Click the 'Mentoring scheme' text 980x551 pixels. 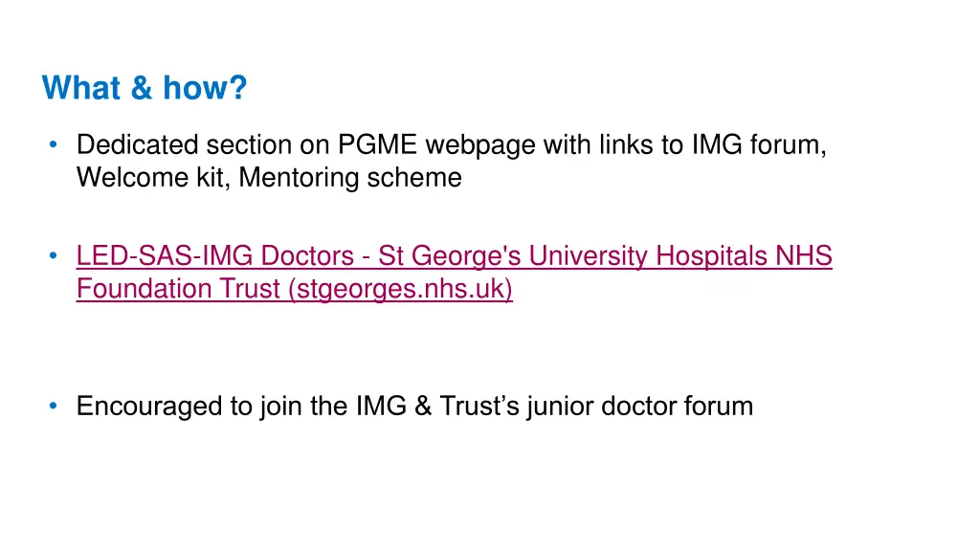click(350, 178)
